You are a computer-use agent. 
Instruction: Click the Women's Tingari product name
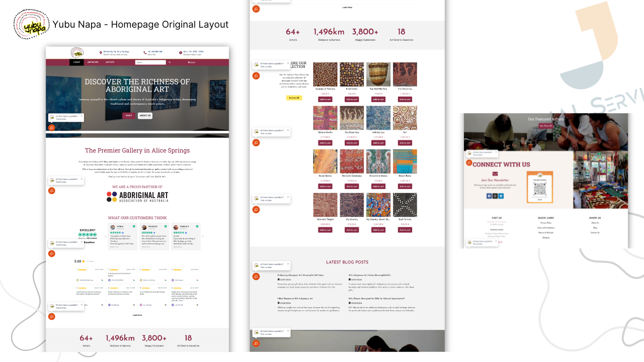(325, 219)
